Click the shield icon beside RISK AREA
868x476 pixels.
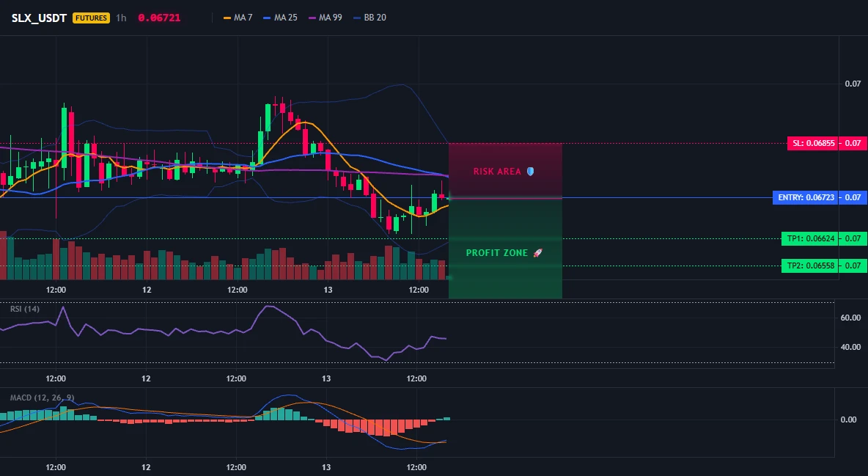(x=530, y=172)
